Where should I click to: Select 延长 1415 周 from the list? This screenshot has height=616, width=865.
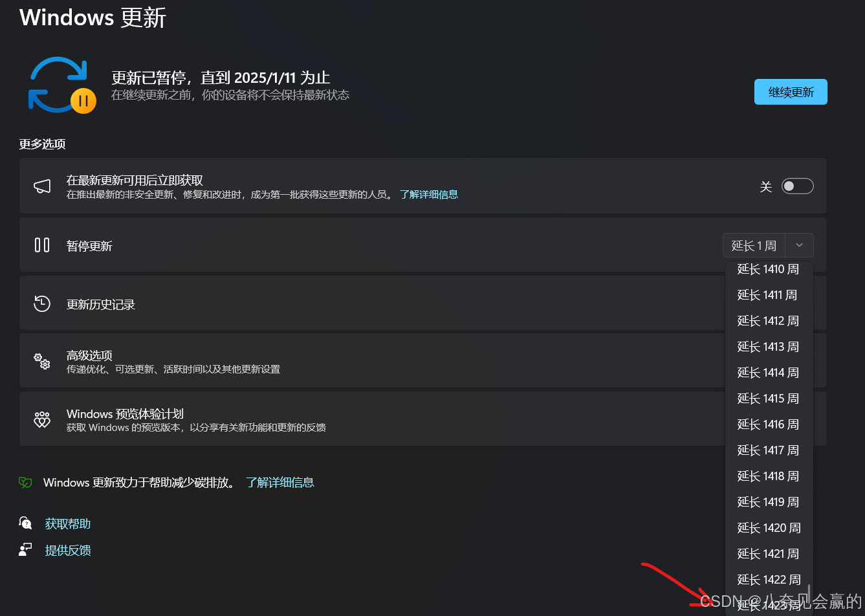(x=769, y=399)
